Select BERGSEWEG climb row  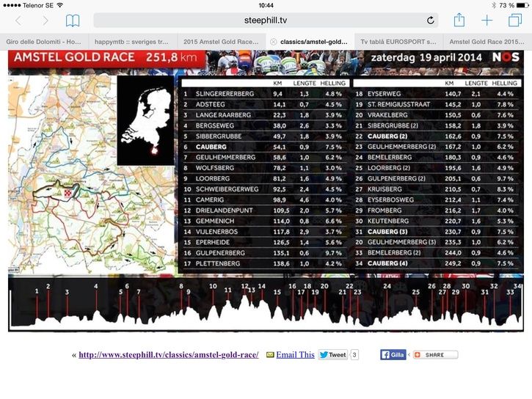click(x=265, y=125)
